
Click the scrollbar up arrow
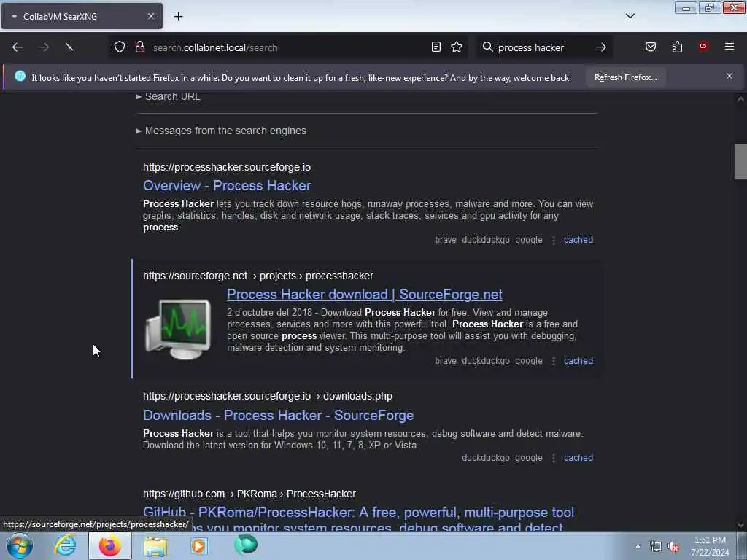740,99
